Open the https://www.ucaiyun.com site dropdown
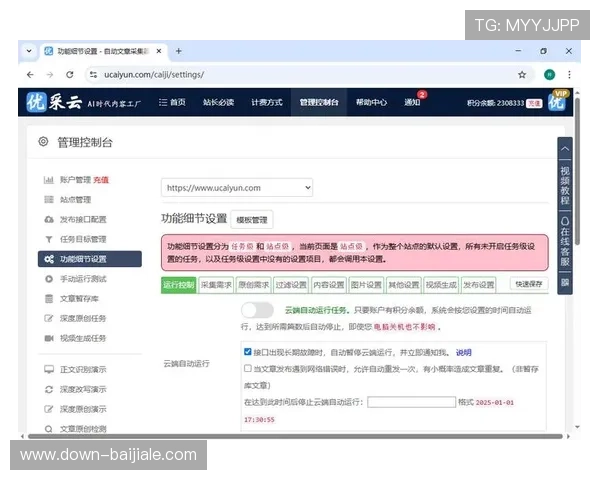Image resolution: width=600 pixels, height=480 pixels. [237, 188]
